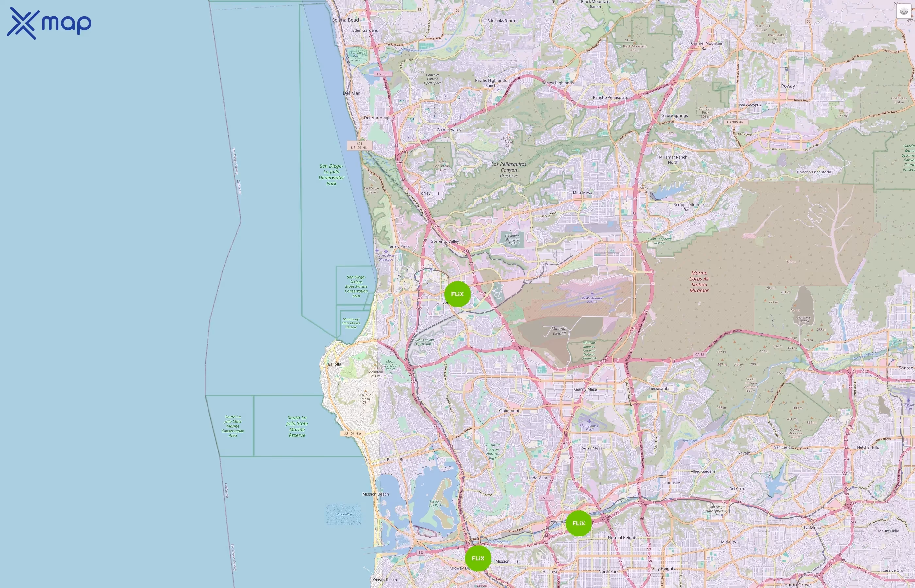Click the City Heights label

click(664, 568)
